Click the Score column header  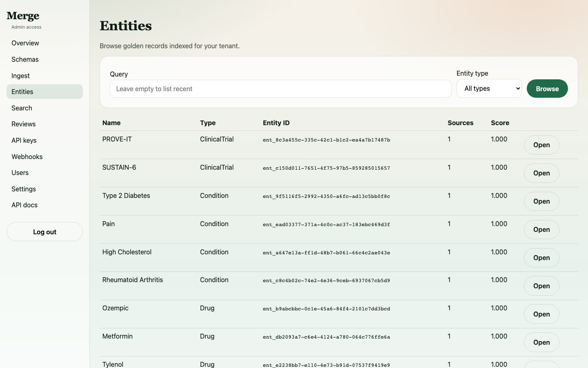coord(500,123)
